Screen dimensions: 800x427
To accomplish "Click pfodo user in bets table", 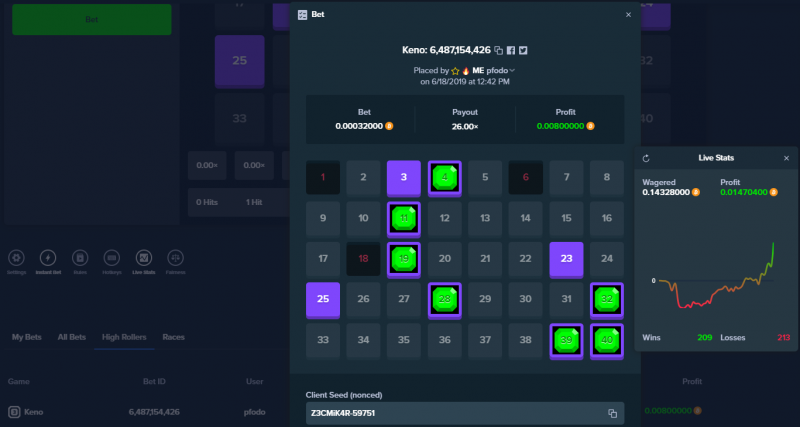I will pyautogui.click(x=254, y=412).
